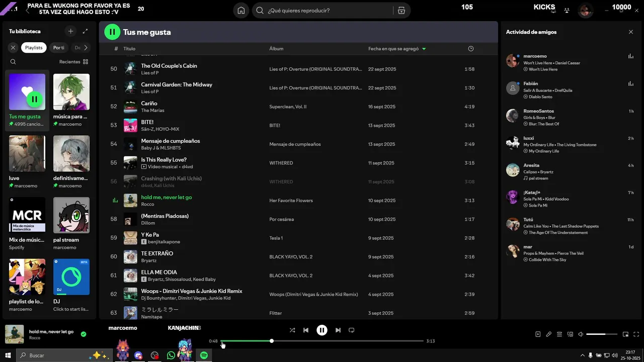Toggle the saved checkmark for now playing
Viewport: 644px width, 362px height.
[x=84, y=334]
